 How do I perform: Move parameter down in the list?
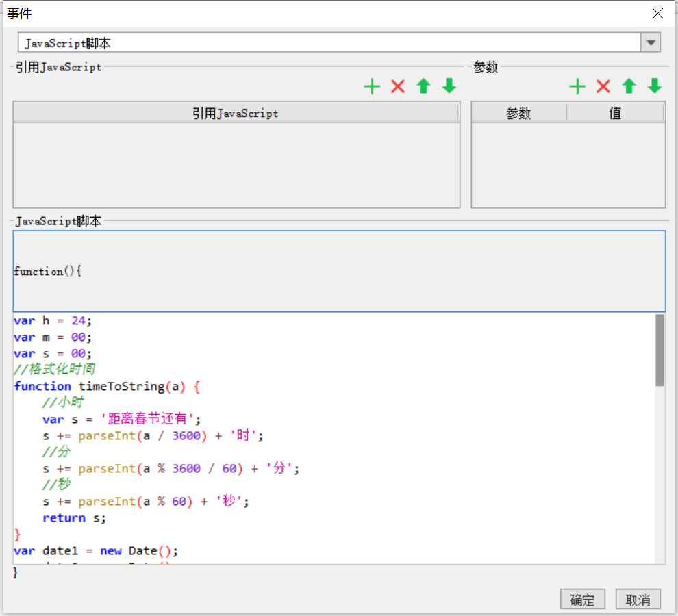(655, 86)
